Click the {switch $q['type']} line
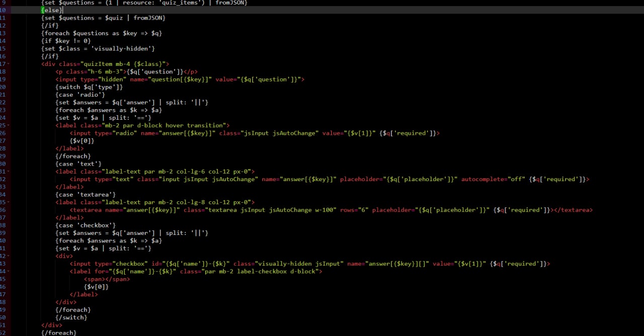 tap(89, 87)
